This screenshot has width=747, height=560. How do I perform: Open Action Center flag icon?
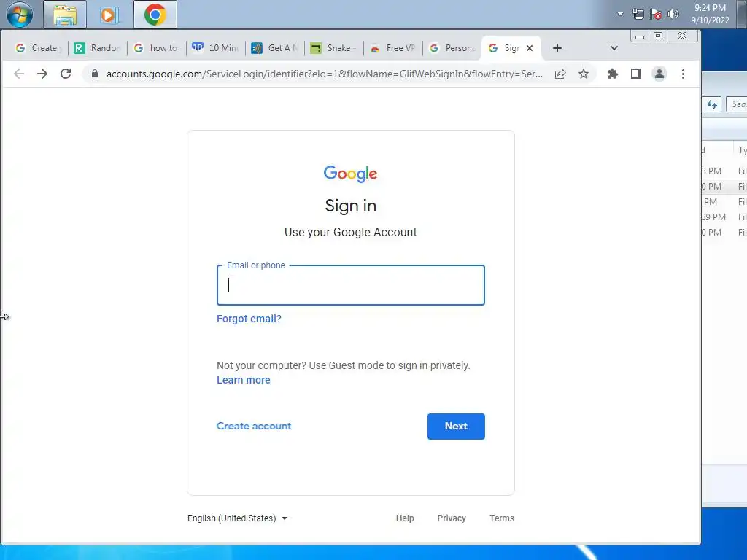point(656,14)
